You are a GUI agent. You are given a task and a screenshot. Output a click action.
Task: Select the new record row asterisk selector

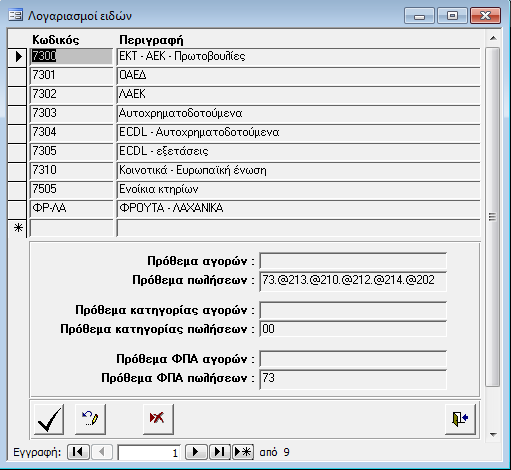pyautogui.click(x=17, y=228)
